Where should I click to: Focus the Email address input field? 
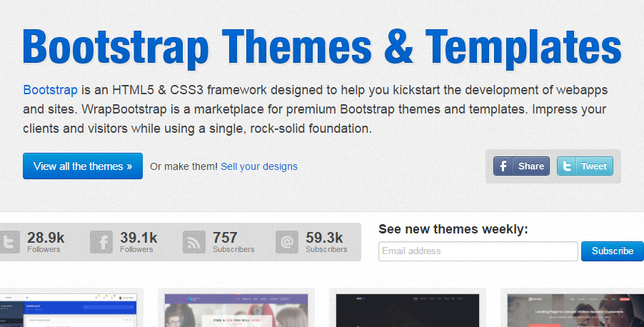[478, 251]
